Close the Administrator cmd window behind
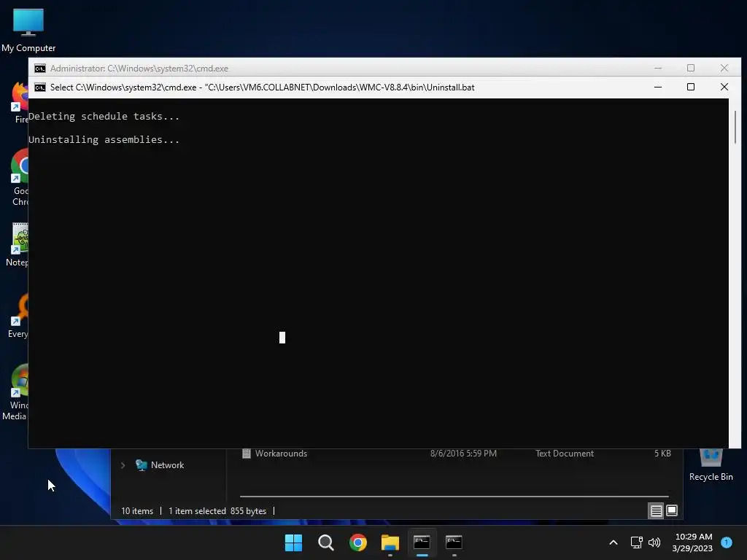 [724, 68]
